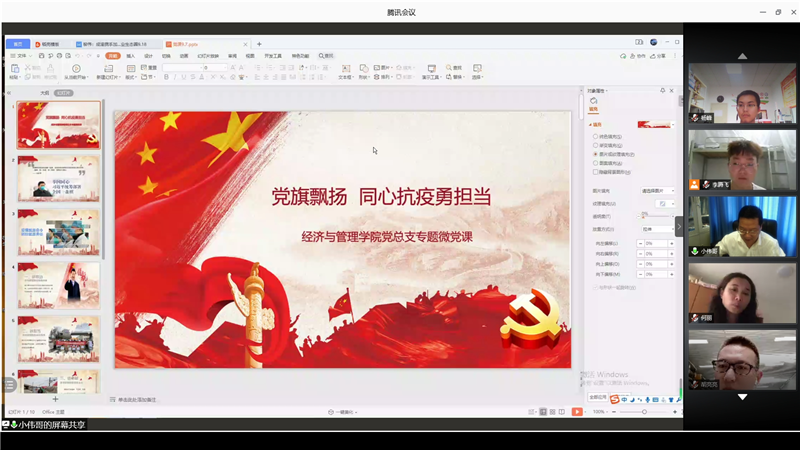Collapse the slide thumbnail panel chevron
This screenshot has height=450, width=800.
pos(9,93)
